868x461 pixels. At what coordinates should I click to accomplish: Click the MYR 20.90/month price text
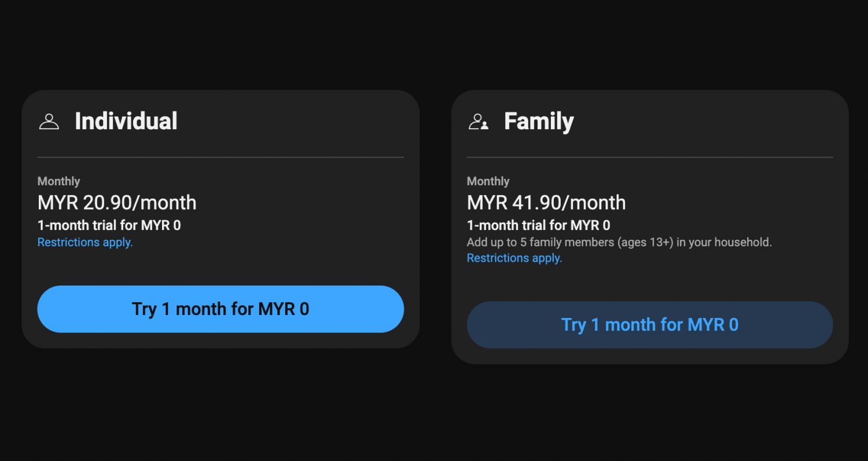tap(117, 203)
